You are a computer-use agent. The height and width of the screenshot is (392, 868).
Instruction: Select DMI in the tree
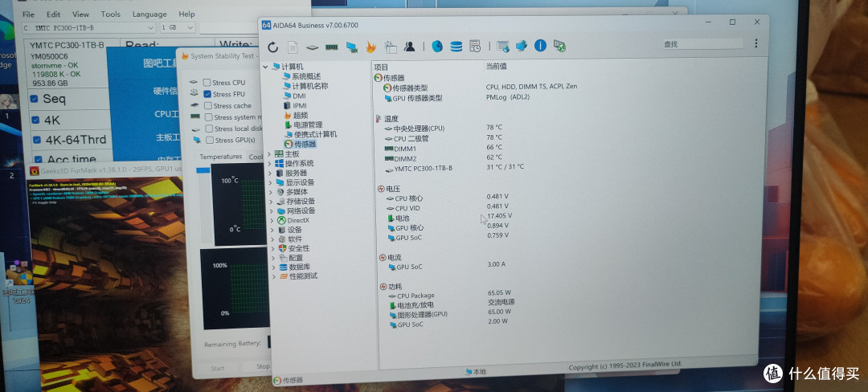pyautogui.click(x=300, y=96)
